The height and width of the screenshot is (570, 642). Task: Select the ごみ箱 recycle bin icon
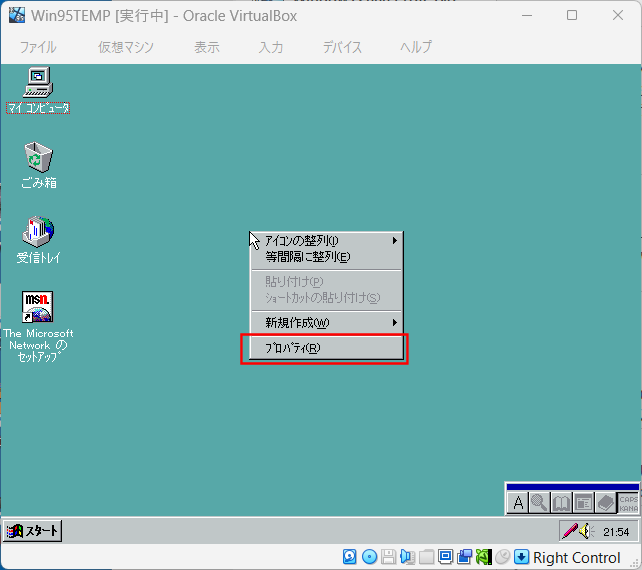pos(38,157)
